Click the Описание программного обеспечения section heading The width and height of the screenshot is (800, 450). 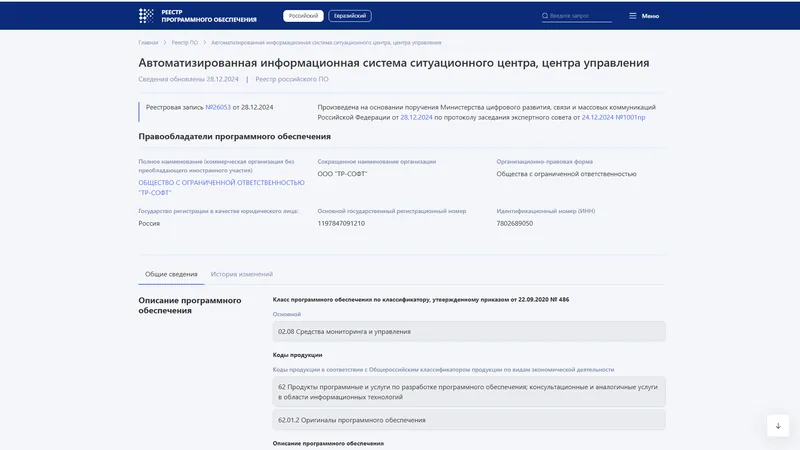point(190,305)
